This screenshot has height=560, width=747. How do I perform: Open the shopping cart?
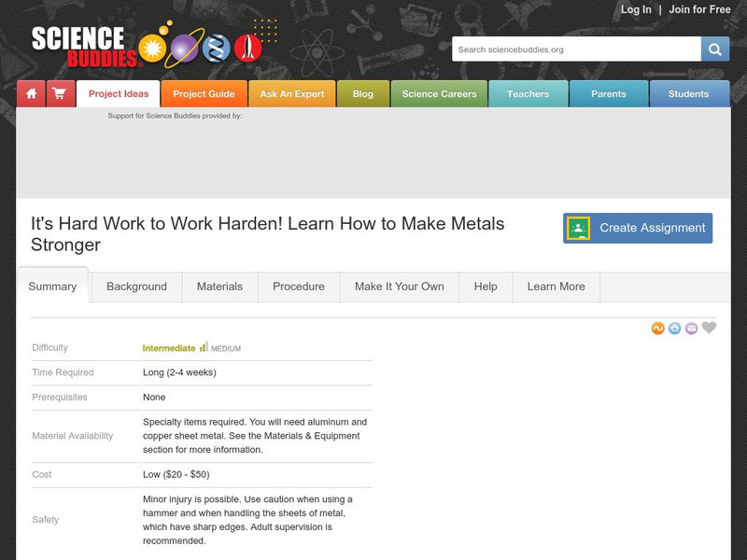tap(58, 93)
